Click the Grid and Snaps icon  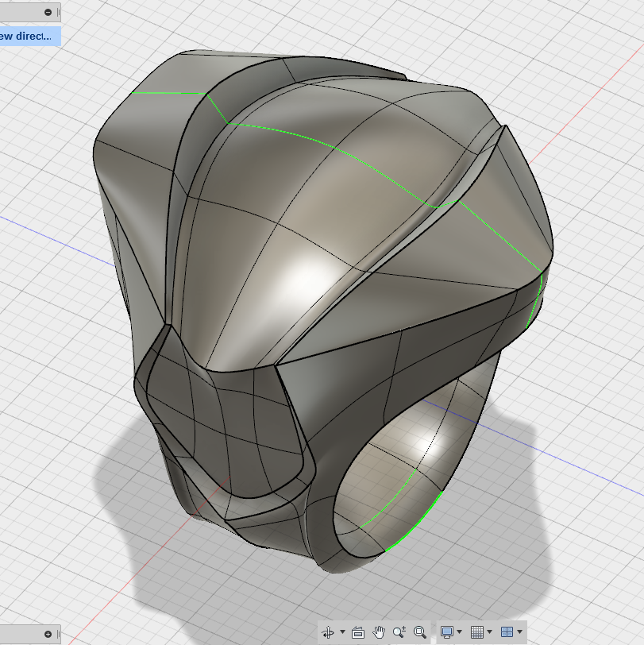pyautogui.click(x=477, y=631)
